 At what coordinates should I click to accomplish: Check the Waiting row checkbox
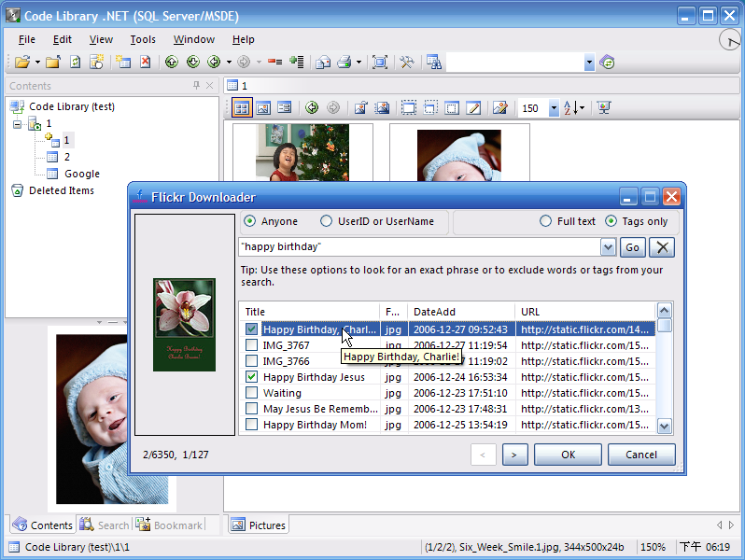251,393
